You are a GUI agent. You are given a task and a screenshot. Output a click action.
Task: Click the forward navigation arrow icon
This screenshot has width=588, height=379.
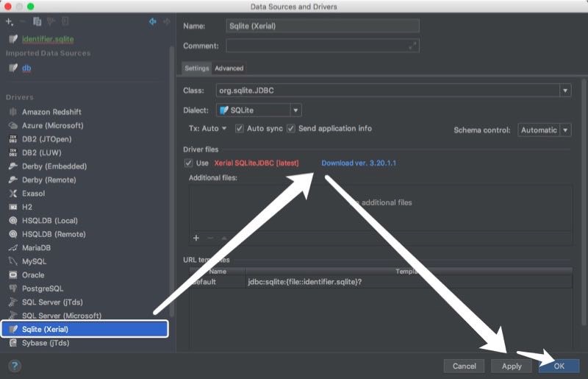click(x=167, y=22)
